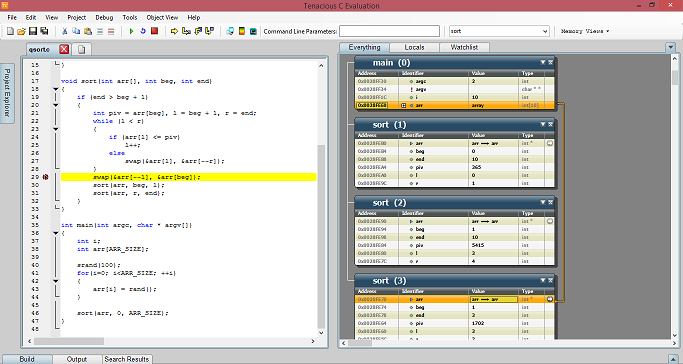This screenshot has width=683, height=364.
Task: Open the Edit menu
Action: pos(31,17)
